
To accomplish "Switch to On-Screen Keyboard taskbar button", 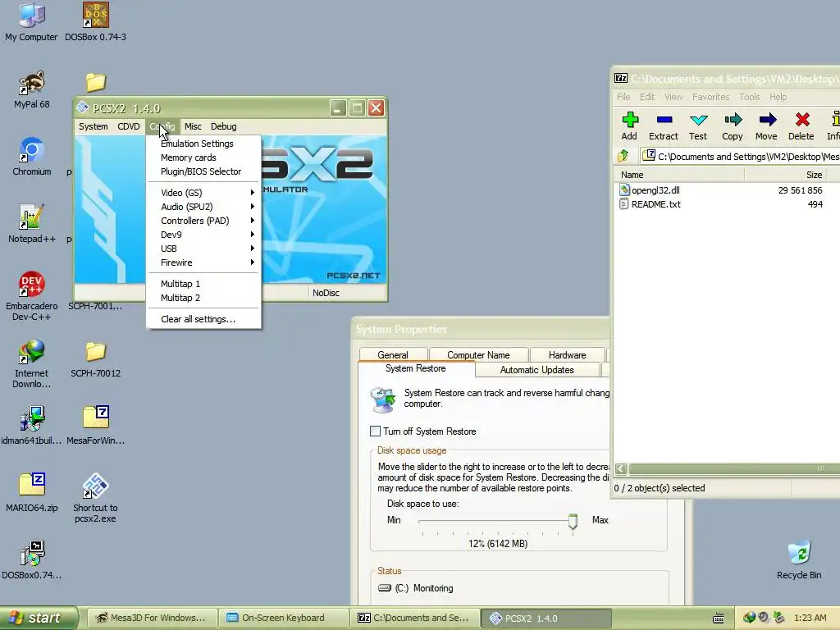I will point(283,618).
